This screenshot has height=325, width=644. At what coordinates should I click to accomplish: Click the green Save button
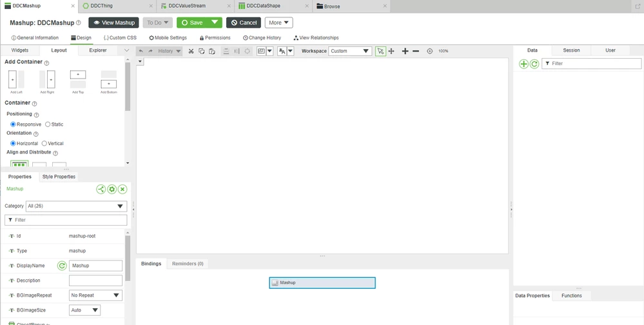193,23
